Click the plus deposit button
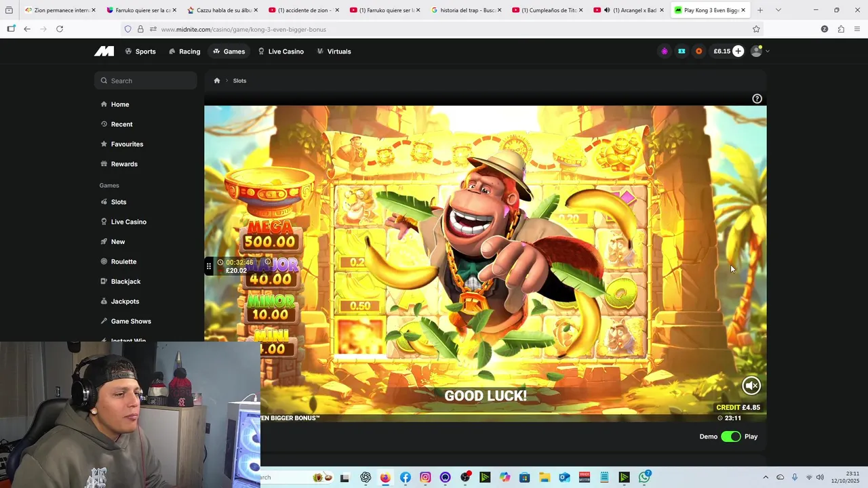 pos(738,52)
